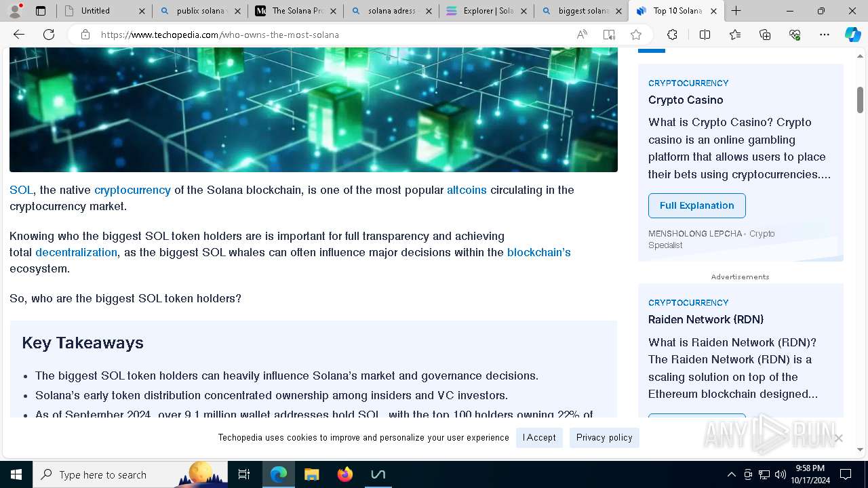The width and height of the screenshot is (868, 488).
Task: Close the Top 10 Solana tab
Action: click(713, 11)
